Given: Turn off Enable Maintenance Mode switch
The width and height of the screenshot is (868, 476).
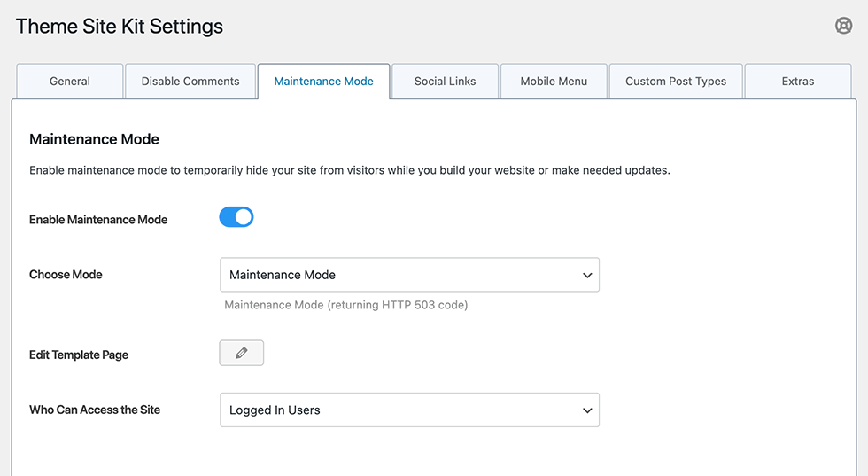Looking at the screenshot, I should (236, 217).
